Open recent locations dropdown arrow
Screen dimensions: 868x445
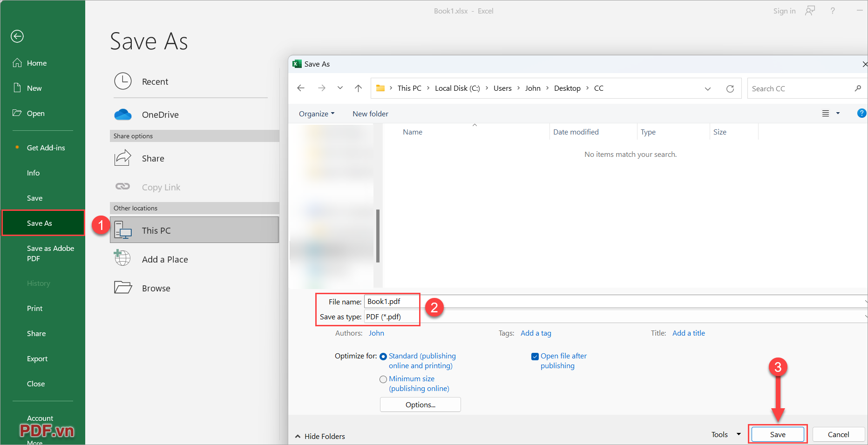340,88
